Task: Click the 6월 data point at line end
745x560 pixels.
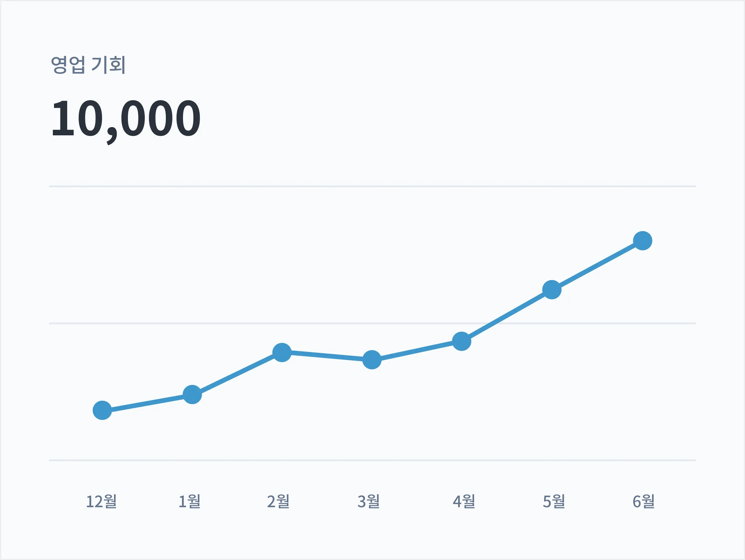Action: tap(643, 241)
